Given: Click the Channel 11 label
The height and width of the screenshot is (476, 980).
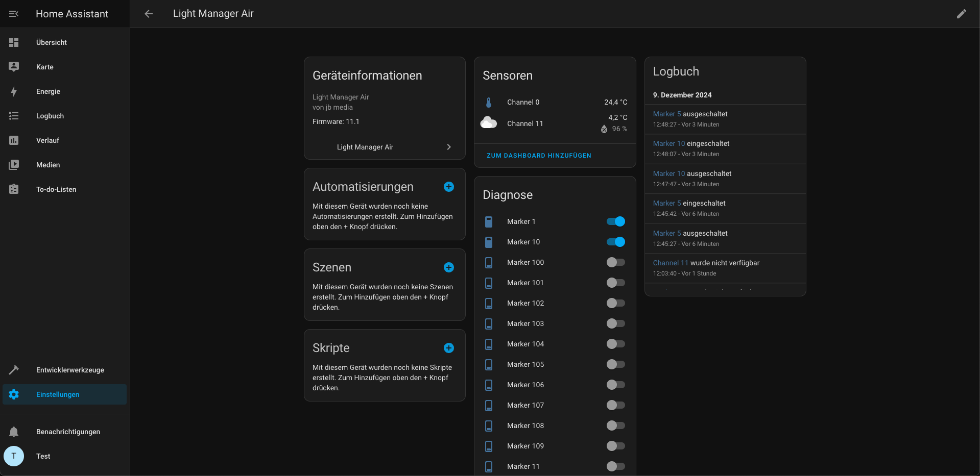Looking at the screenshot, I should [525, 123].
